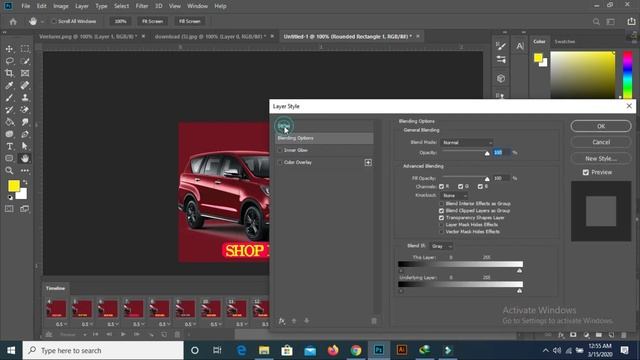Open frame 4 delay dropdown
The height and width of the screenshot is (360, 640).
(x=61, y=324)
